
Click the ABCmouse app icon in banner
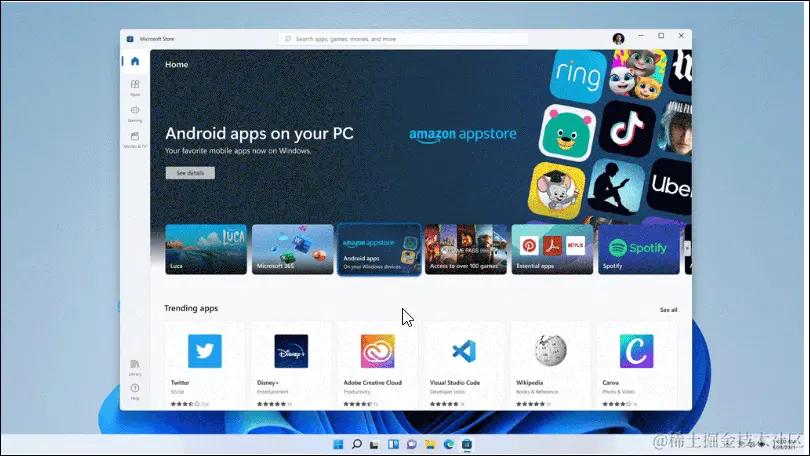pyautogui.click(x=556, y=190)
